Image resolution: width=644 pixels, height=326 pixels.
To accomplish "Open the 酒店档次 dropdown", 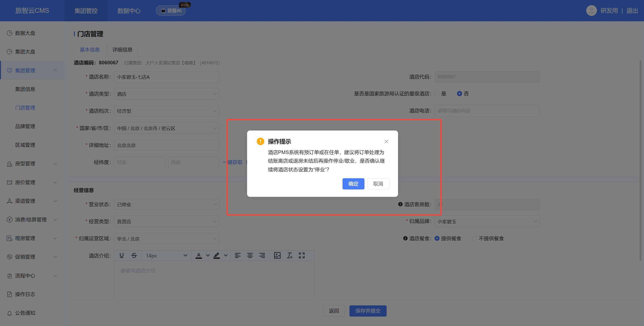I will pos(166,111).
